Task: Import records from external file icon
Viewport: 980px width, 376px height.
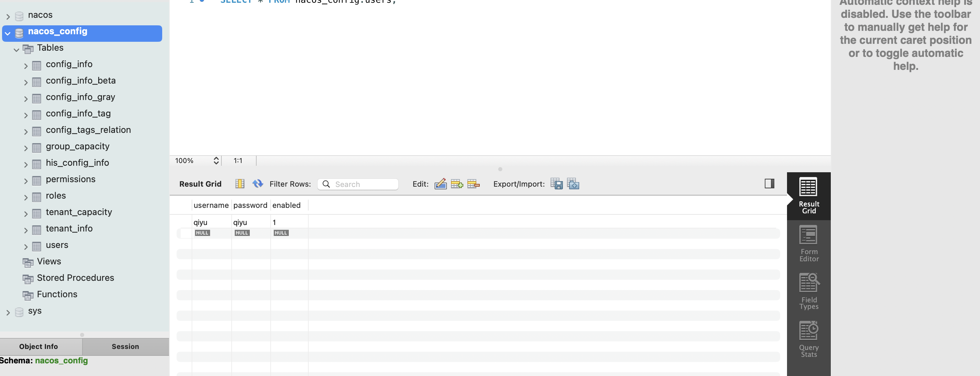Action: tap(573, 184)
